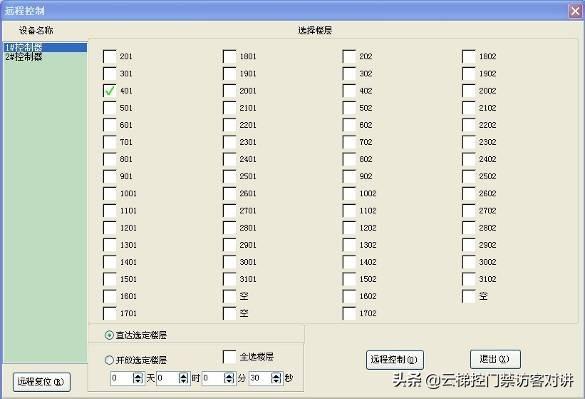
Task: Click the 远程控制 button
Action: tap(394, 360)
